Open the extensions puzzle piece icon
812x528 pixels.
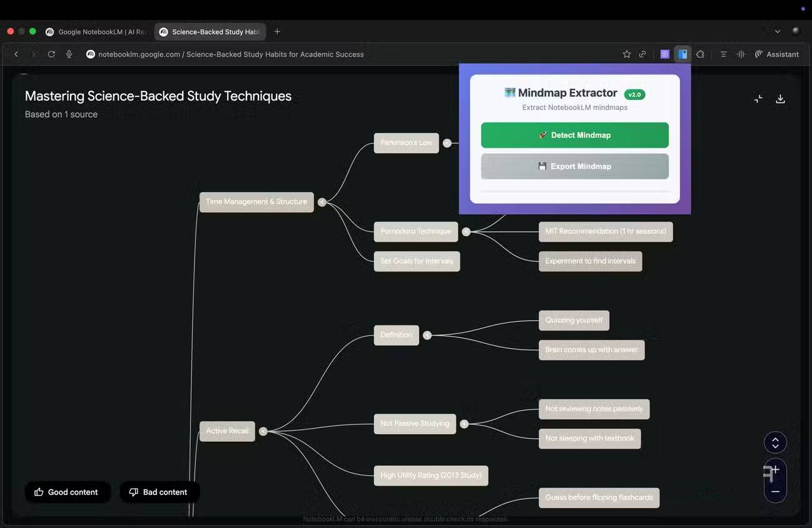tap(701, 54)
